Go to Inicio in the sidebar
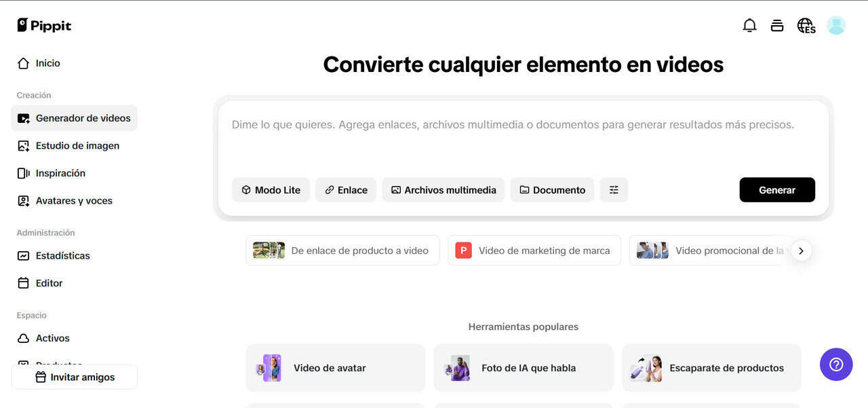 coord(47,63)
